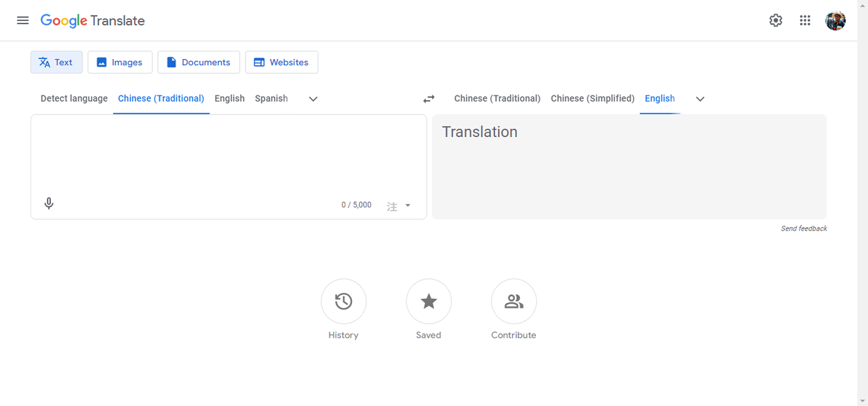The width and height of the screenshot is (868, 406).
Task: Open Saved translations
Action: 429,310
